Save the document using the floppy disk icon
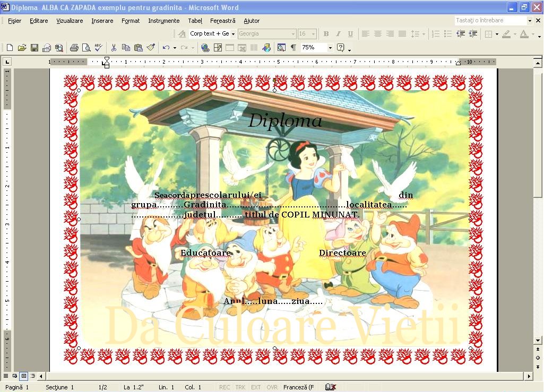Screen dimensions: 544x392 (34, 48)
